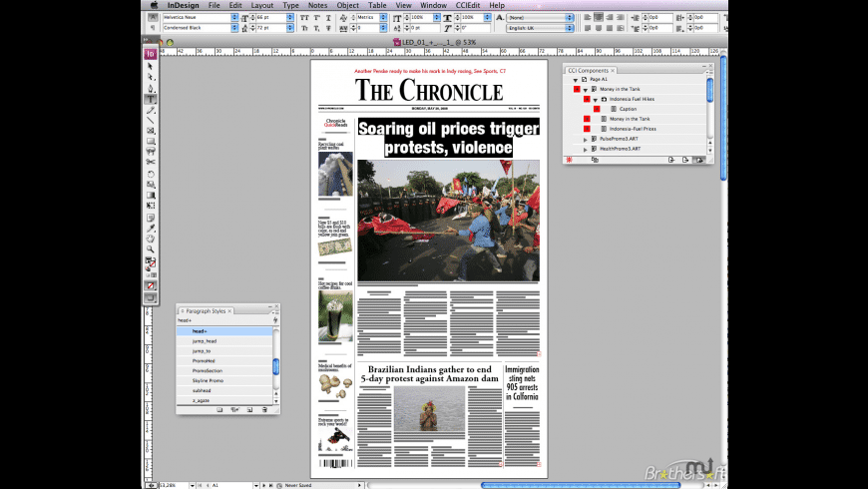Collapse the Page A1 tree node
Screen dimensions: 868x489
click(x=576, y=80)
